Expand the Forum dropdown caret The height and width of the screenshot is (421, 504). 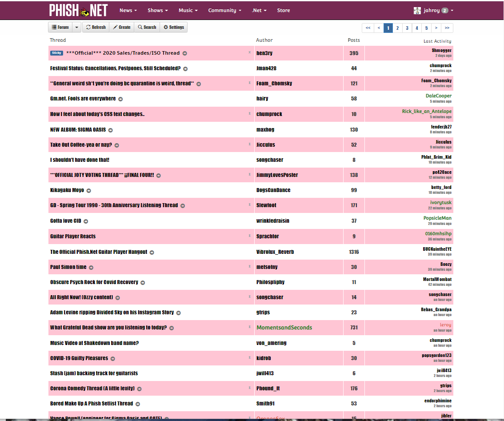click(x=76, y=27)
